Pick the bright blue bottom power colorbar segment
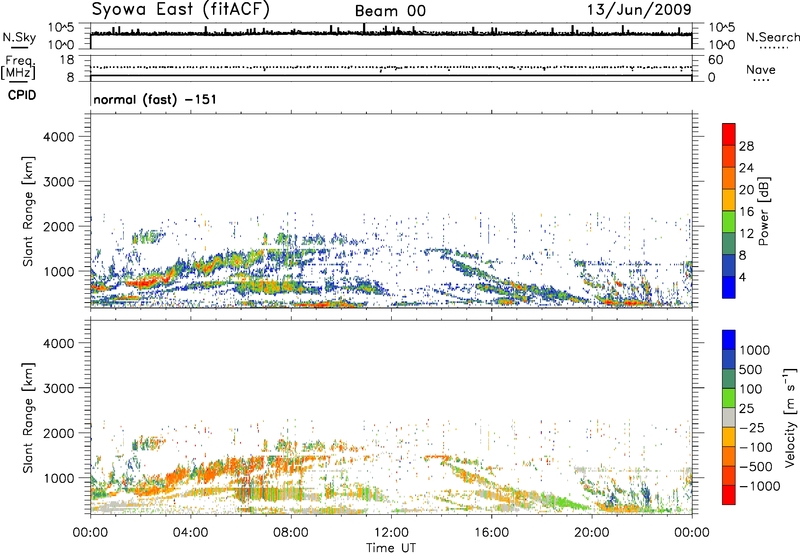800x554 pixels. point(729,287)
